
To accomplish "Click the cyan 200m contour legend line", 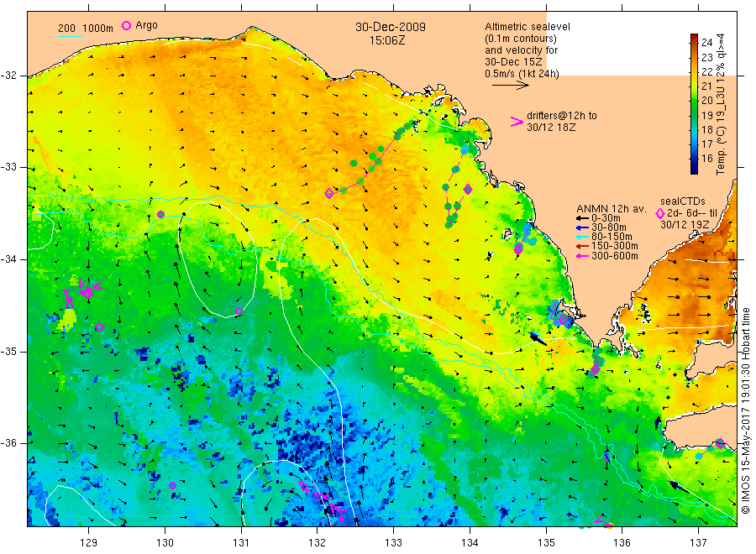I will [x=70, y=36].
